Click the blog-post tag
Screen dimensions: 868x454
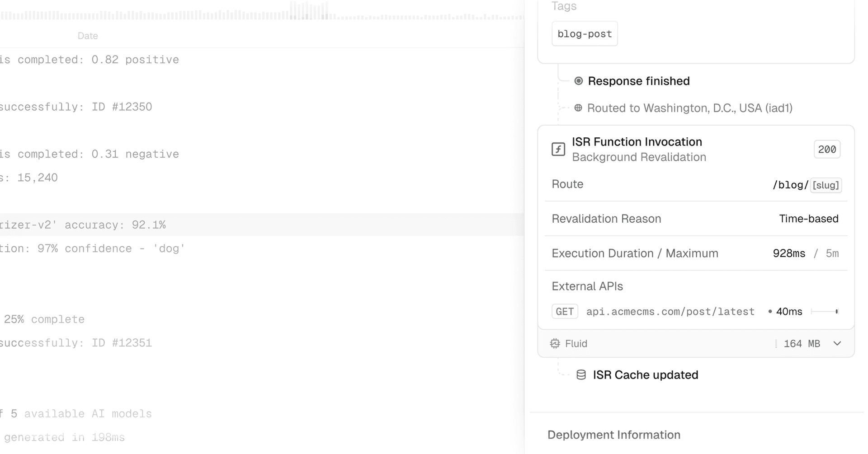(585, 34)
